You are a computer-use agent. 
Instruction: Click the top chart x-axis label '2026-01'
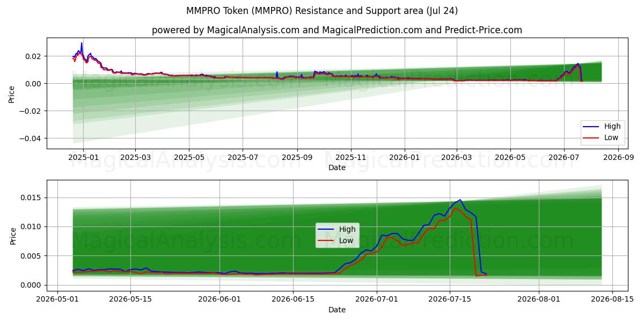(x=405, y=158)
